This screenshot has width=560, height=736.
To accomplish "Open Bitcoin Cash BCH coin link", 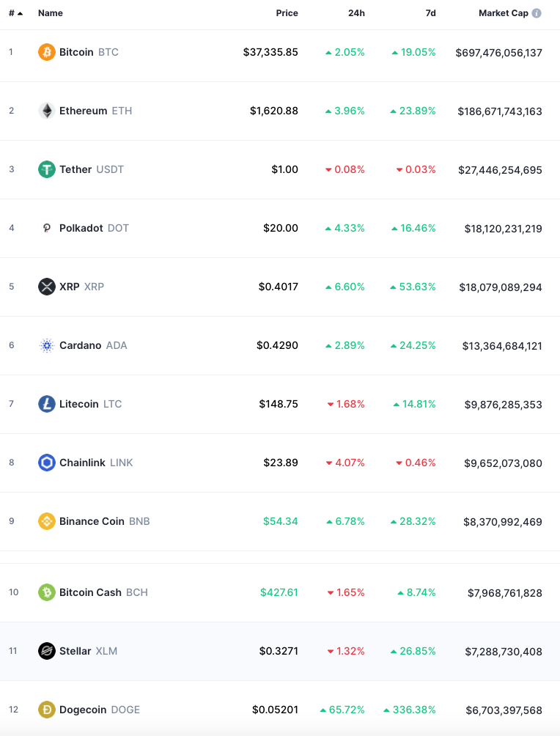I will 103,592.
